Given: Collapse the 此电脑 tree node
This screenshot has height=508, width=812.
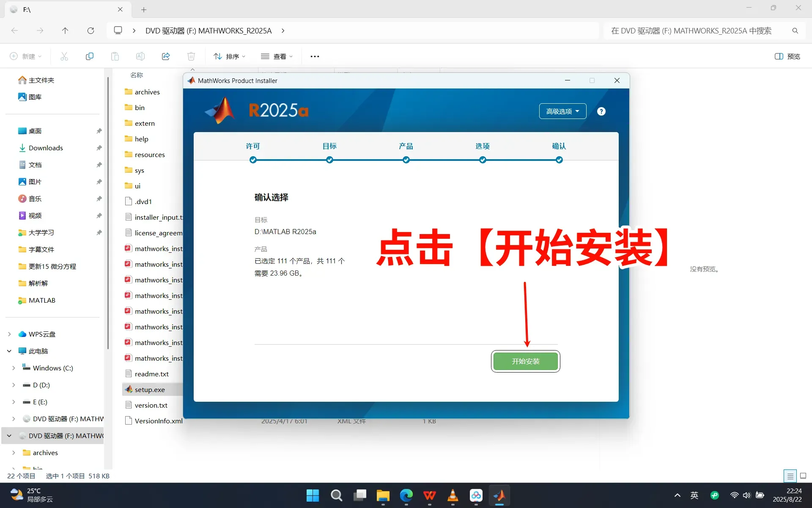Looking at the screenshot, I should click(9, 351).
